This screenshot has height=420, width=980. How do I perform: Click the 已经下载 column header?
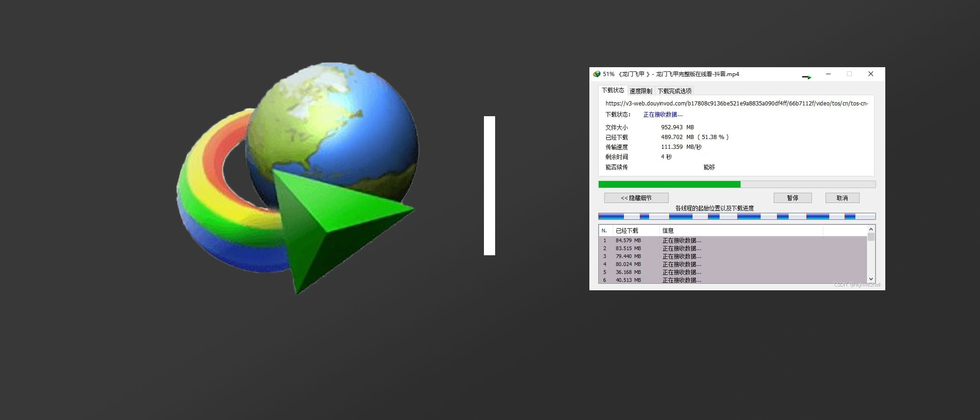click(x=636, y=231)
